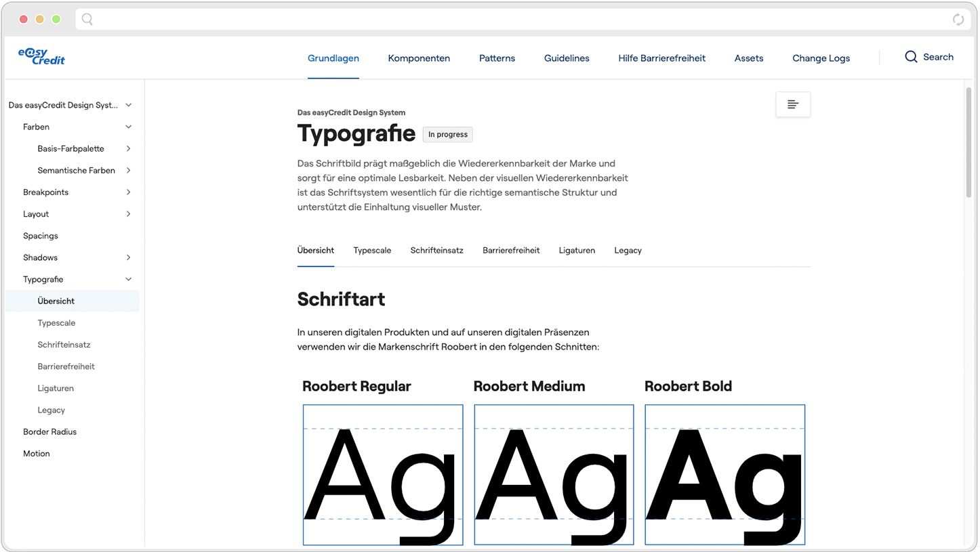
Task: Expand the Shadows section chevron
Action: click(x=128, y=257)
